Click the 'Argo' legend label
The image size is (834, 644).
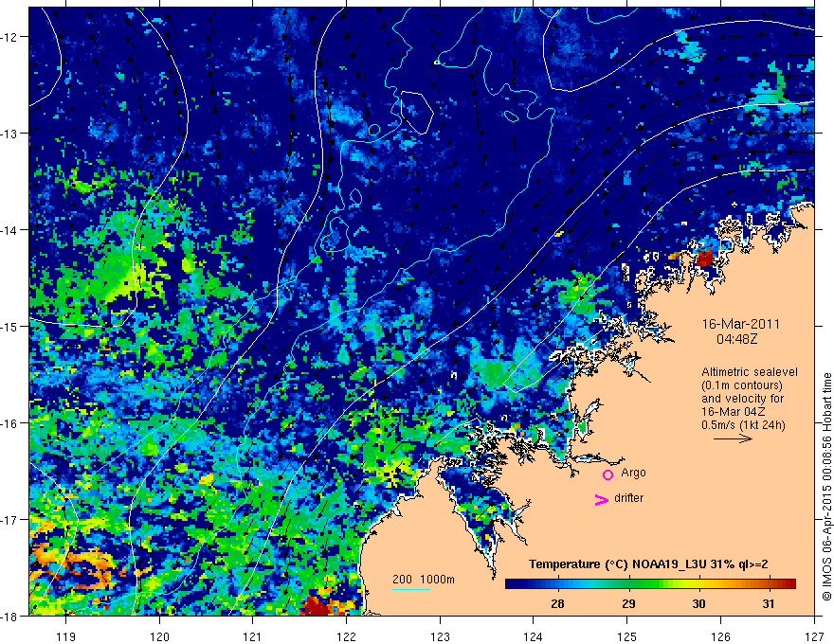633,473
